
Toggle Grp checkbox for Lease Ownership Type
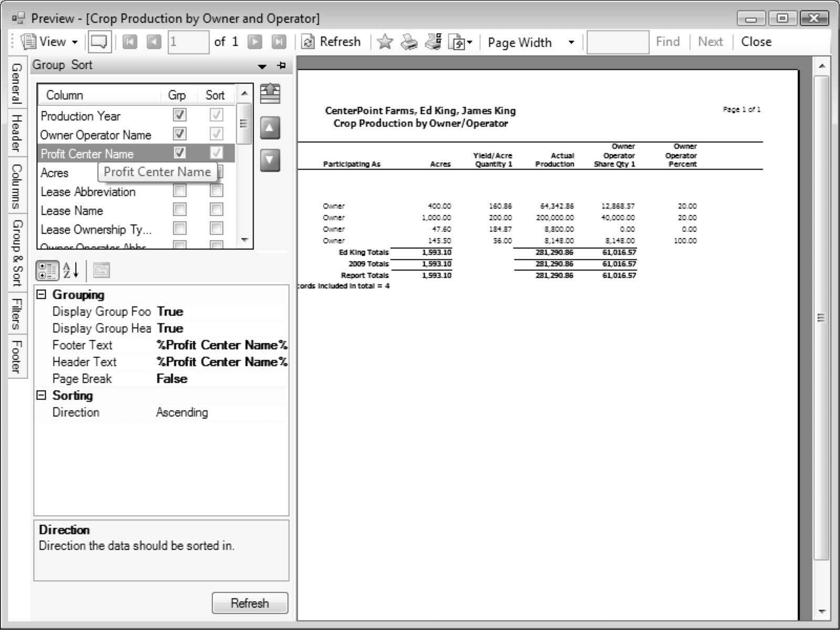pyautogui.click(x=180, y=228)
